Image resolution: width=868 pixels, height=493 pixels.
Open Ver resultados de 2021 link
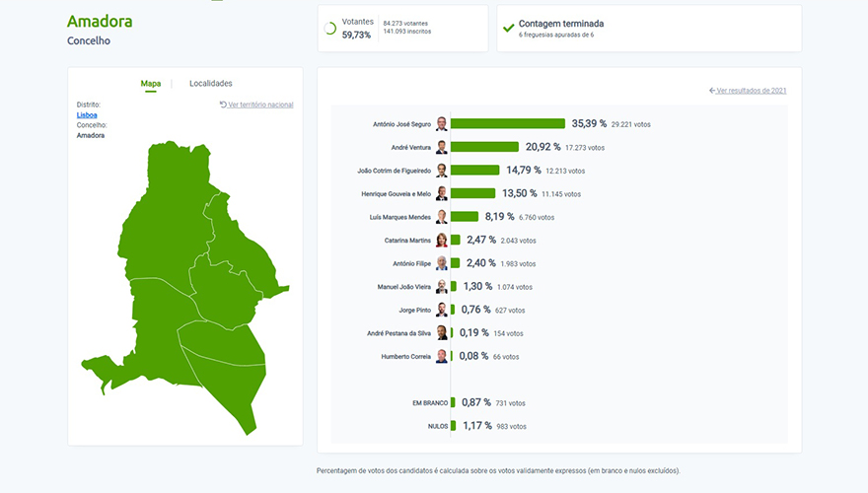point(751,91)
